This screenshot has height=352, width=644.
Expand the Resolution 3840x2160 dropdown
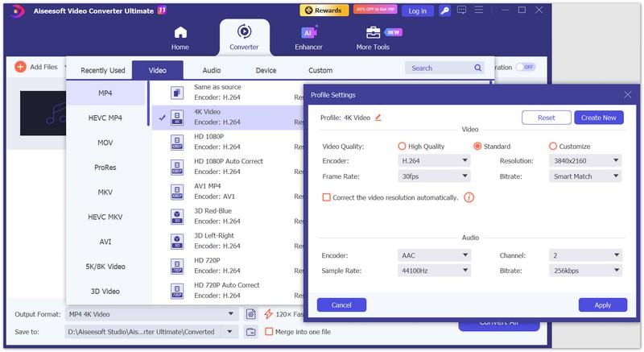pos(585,160)
